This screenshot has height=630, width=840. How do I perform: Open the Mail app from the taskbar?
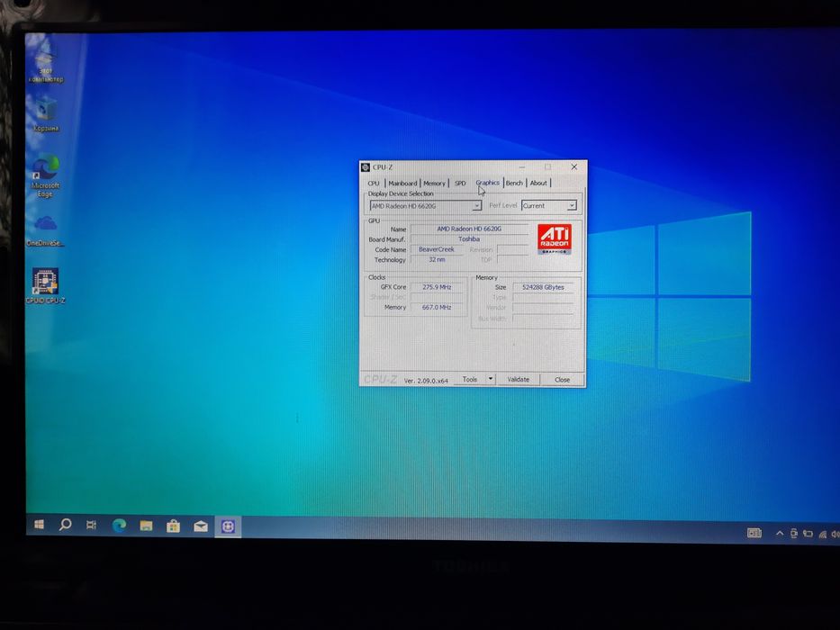(x=201, y=527)
